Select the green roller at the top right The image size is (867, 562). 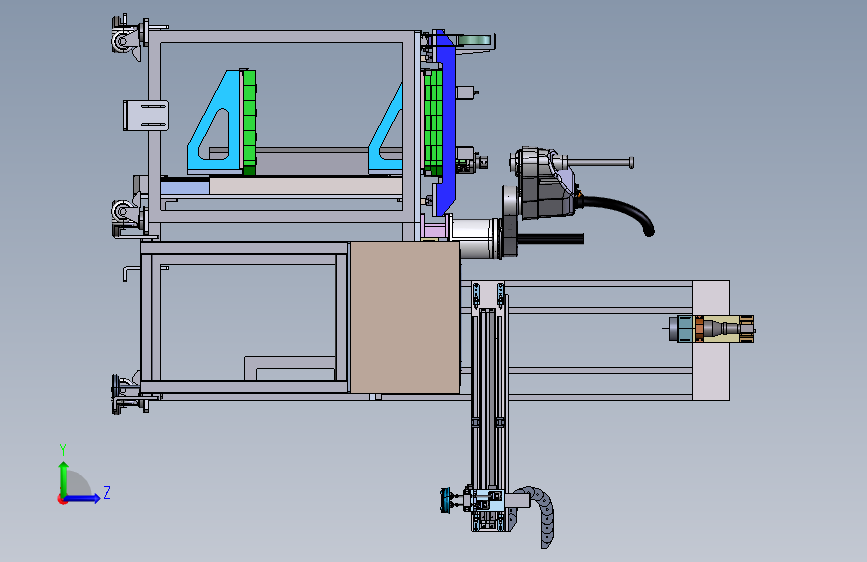[x=475, y=40]
